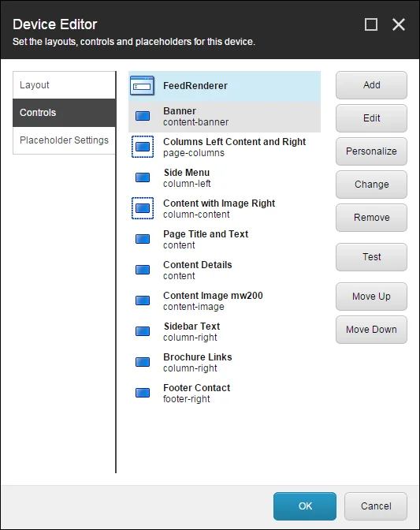Image resolution: width=420 pixels, height=530 pixels.
Task: Select the Columns Left Content and Right label
Action: coord(234,142)
